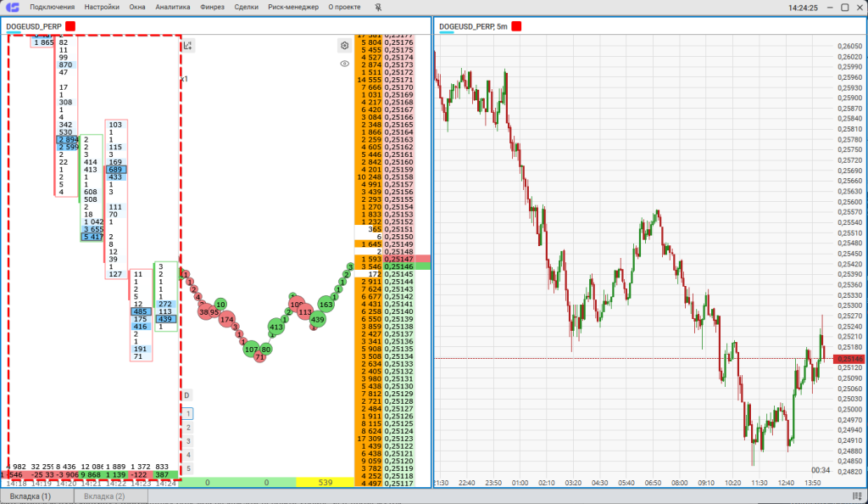This screenshot has width=868, height=504.
Task: Click red square next to DOGEUSD_PERP, 5m
Action: pyautogui.click(x=516, y=26)
